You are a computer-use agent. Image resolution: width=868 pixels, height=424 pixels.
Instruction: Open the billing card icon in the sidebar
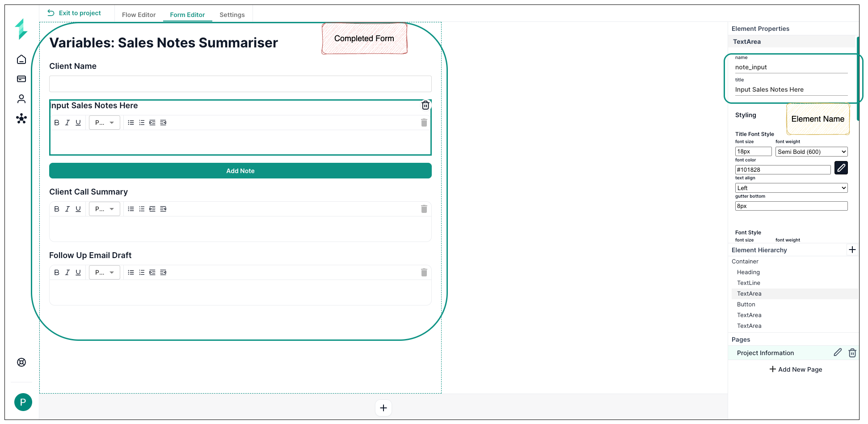(x=21, y=79)
